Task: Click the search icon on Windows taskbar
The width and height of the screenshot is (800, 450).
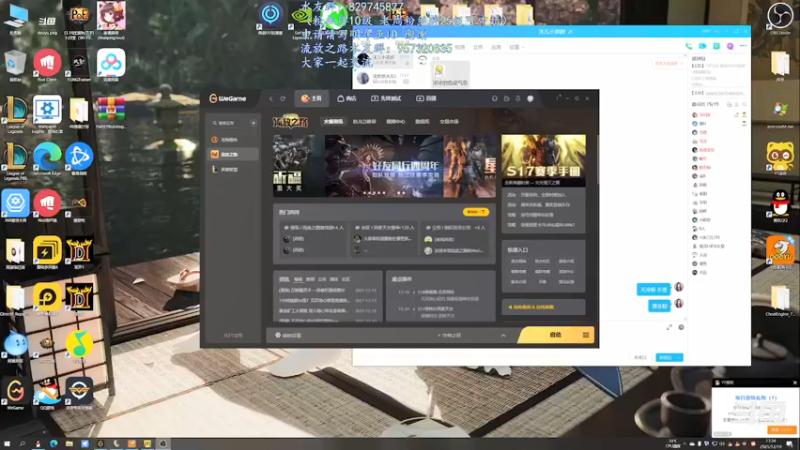Action: tap(22, 444)
